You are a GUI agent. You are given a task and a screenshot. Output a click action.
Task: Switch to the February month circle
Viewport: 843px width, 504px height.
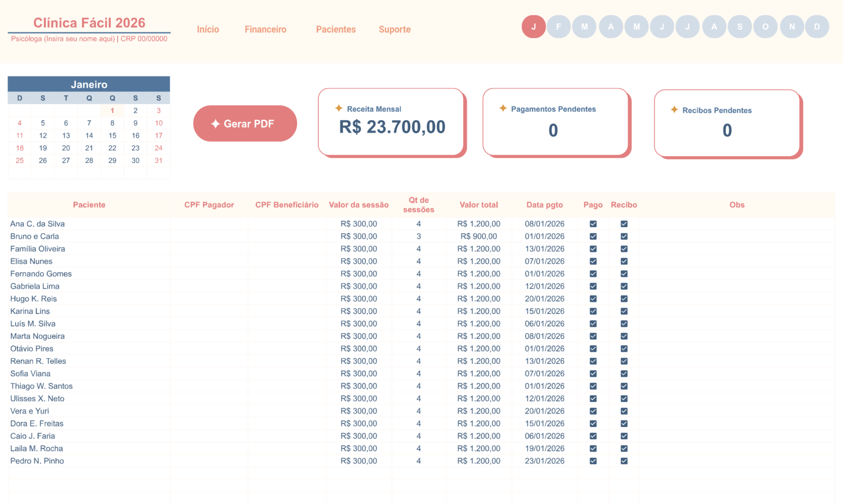[559, 26]
